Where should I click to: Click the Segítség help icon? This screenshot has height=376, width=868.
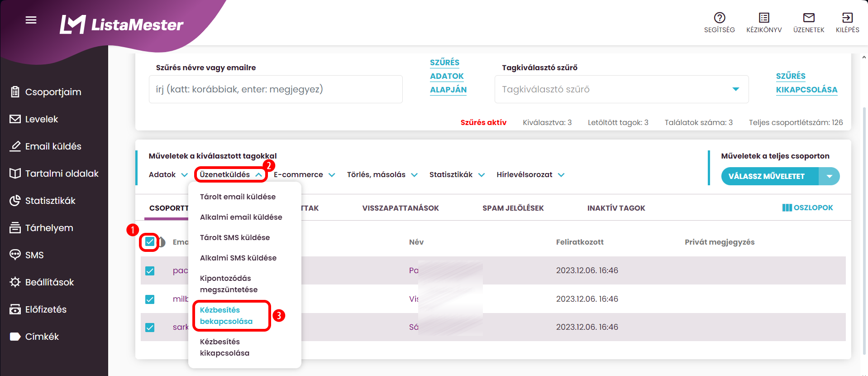coord(719,18)
